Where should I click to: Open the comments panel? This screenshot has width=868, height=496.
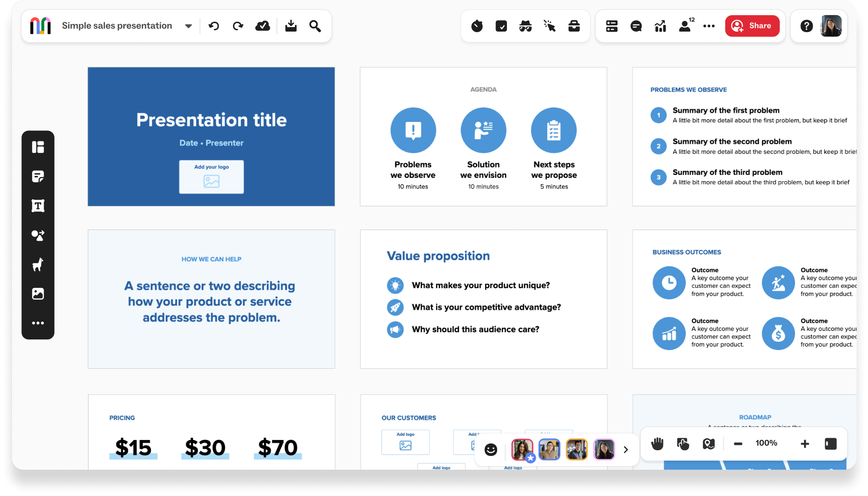coord(636,26)
